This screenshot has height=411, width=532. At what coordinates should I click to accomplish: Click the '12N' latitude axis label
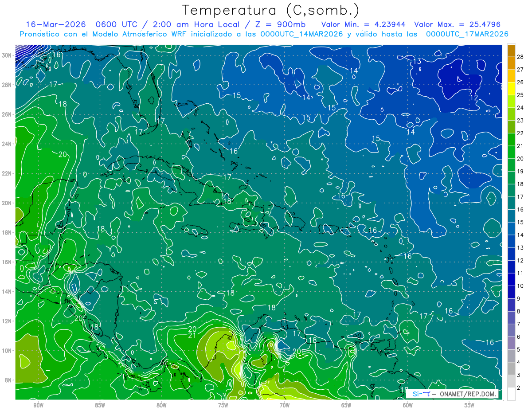tap(7, 321)
